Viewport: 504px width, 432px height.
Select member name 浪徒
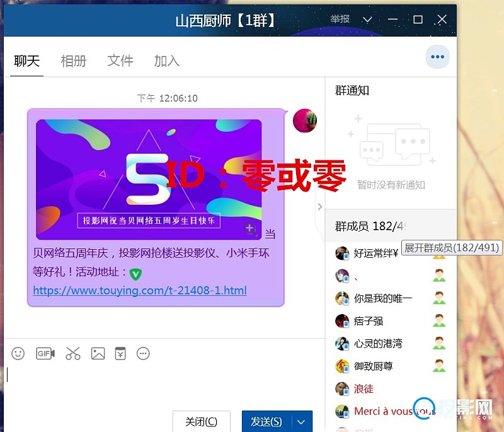(x=364, y=388)
